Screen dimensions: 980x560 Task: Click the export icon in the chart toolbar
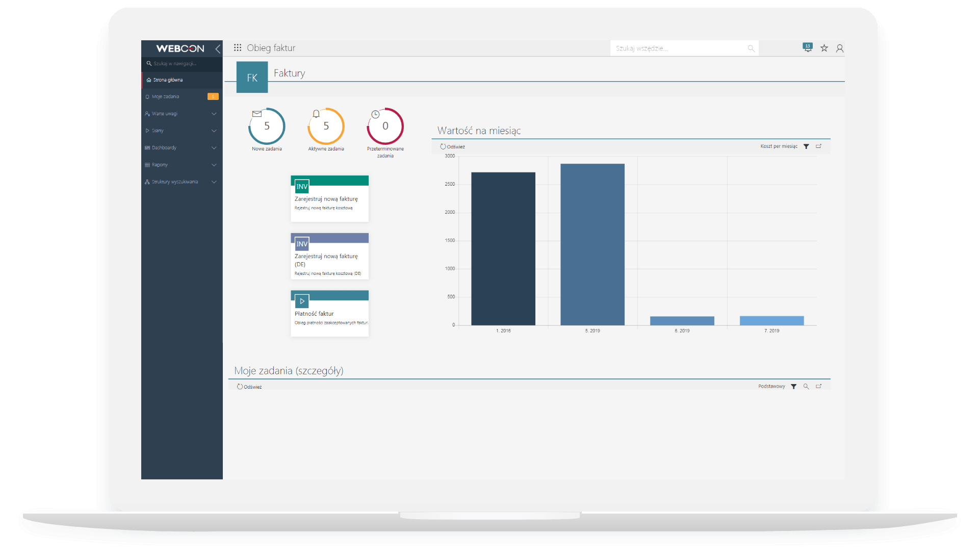click(818, 146)
